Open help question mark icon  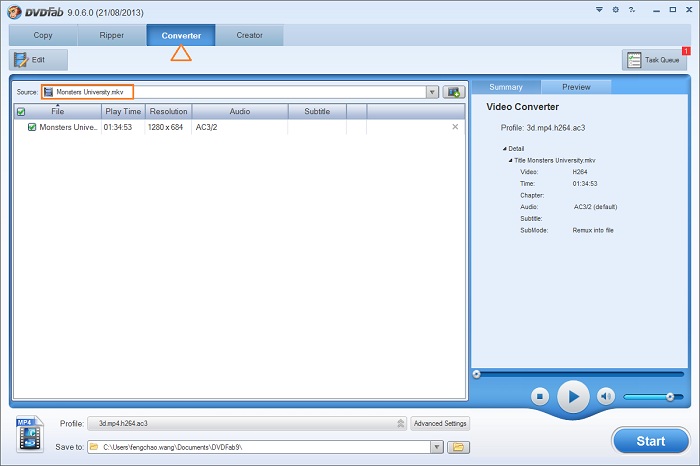click(x=632, y=9)
